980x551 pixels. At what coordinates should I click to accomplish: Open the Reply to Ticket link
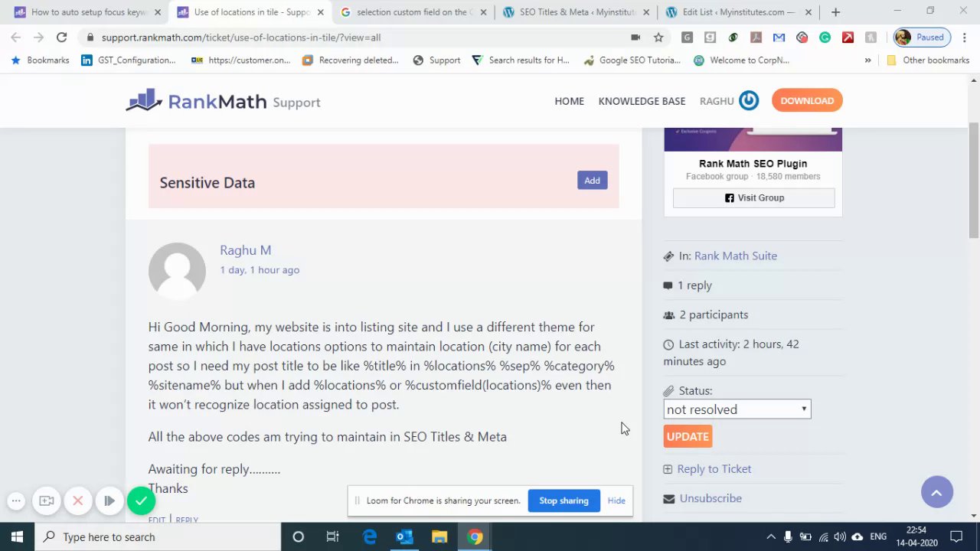click(x=714, y=469)
